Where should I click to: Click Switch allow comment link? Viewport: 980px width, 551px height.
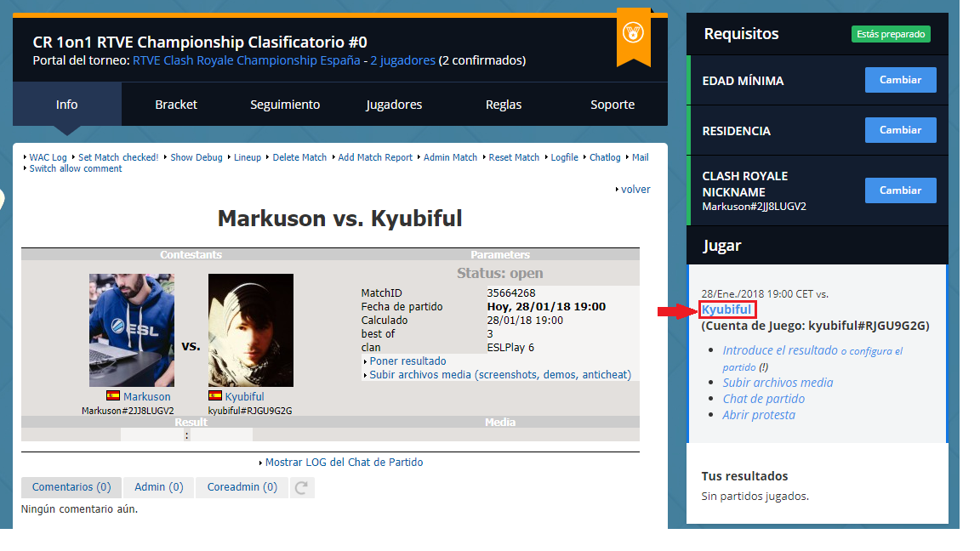coord(76,168)
